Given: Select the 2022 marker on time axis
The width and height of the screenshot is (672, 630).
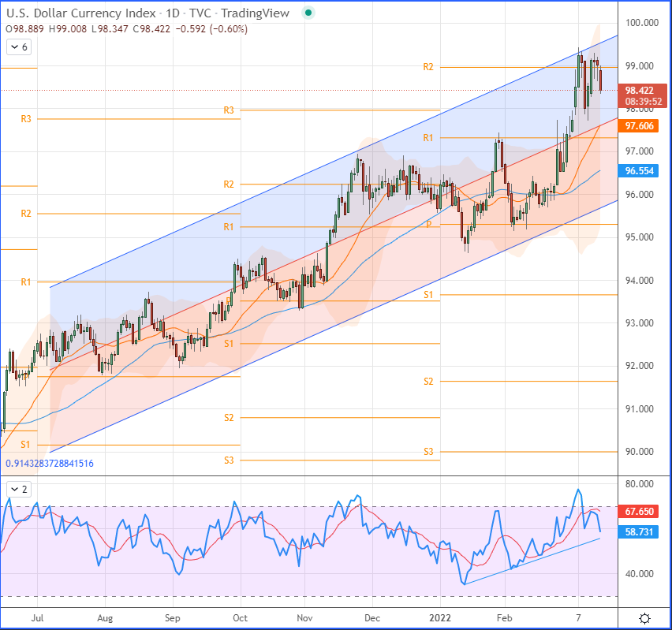Looking at the screenshot, I should point(440,618).
